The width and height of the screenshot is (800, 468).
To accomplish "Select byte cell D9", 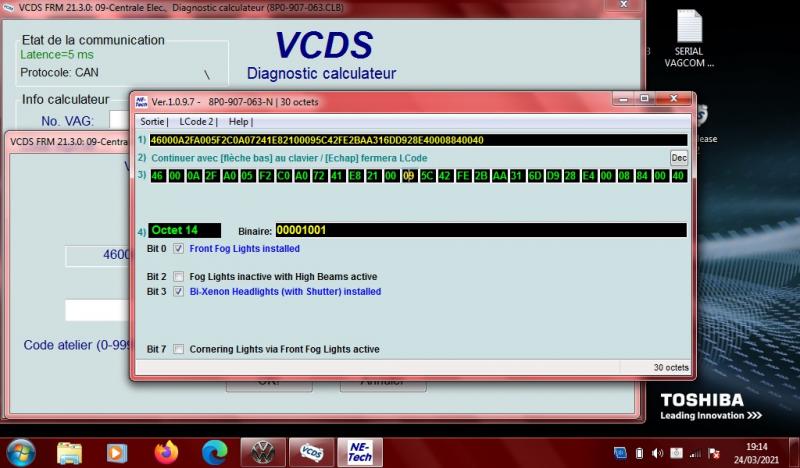I will (553, 176).
